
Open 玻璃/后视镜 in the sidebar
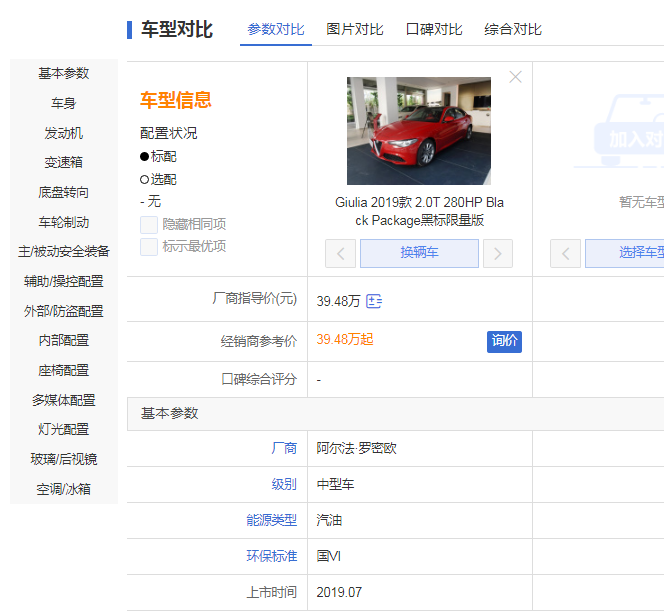pyautogui.click(x=64, y=459)
